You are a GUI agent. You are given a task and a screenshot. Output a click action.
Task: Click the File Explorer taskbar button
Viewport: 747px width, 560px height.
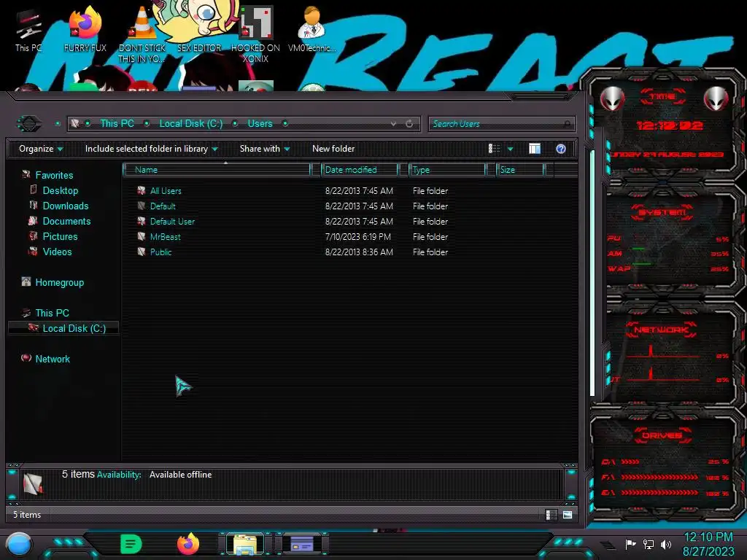(245, 545)
